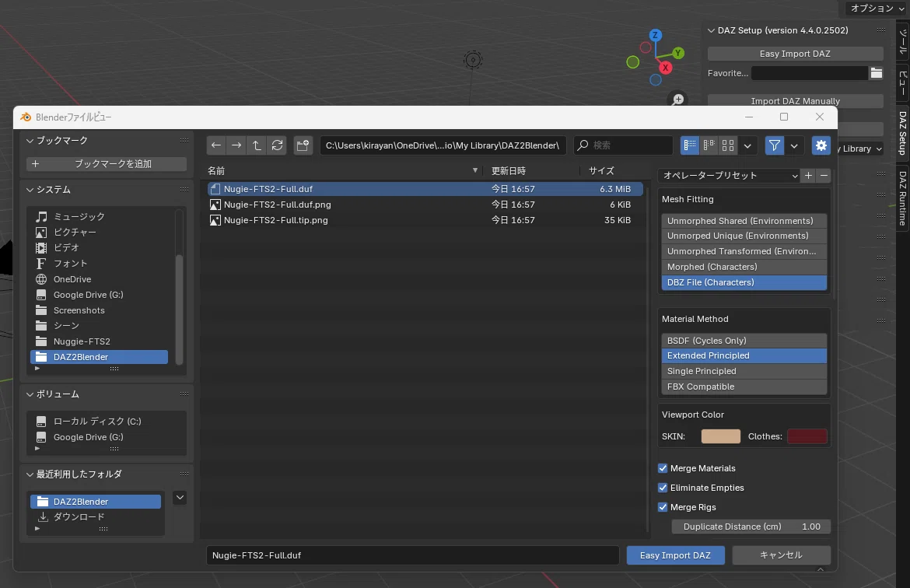Switch to vertical list display mode
Viewport: 910px width, 588px height.
[x=689, y=145]
